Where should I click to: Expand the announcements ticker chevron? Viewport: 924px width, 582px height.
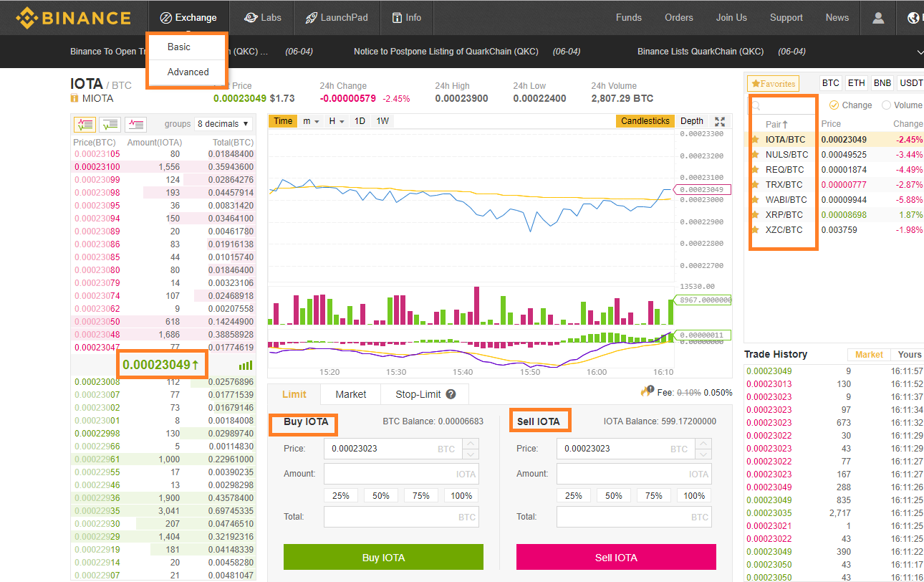click(920, 52)
